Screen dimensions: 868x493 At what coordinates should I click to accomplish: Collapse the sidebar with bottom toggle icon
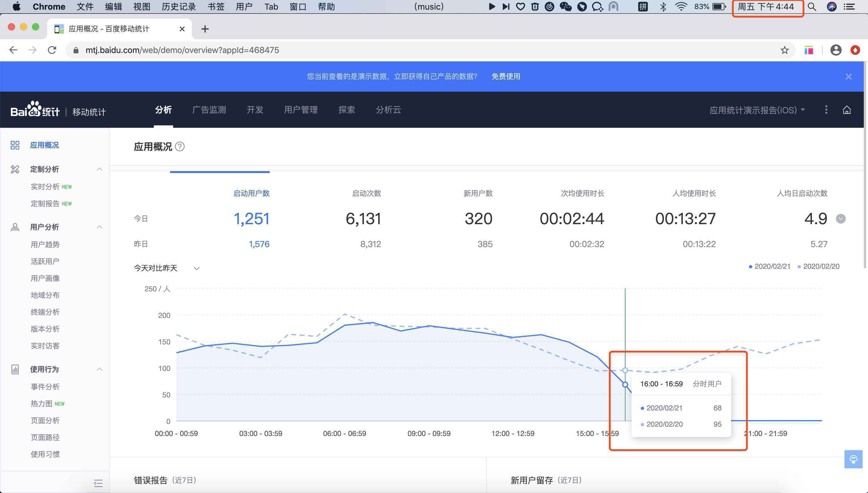98,483
